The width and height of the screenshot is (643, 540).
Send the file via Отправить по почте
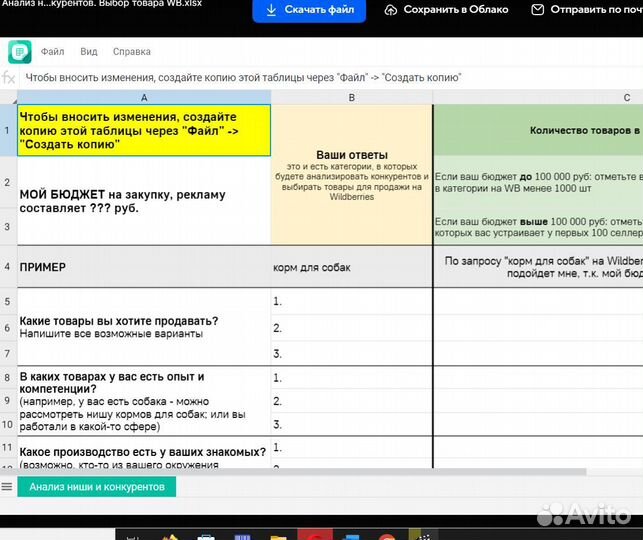(590, 10)
